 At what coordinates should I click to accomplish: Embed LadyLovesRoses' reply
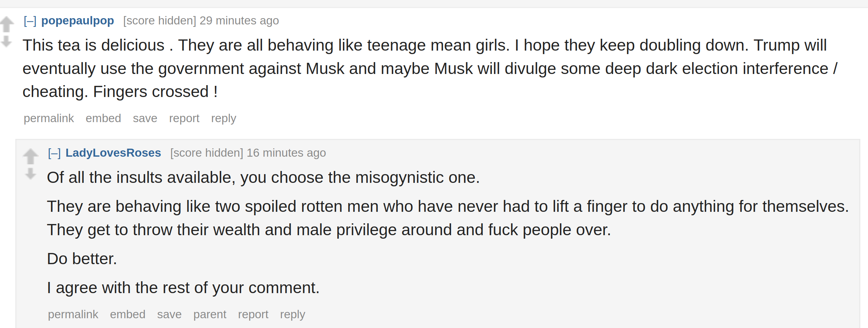click(x=128, y=314)
